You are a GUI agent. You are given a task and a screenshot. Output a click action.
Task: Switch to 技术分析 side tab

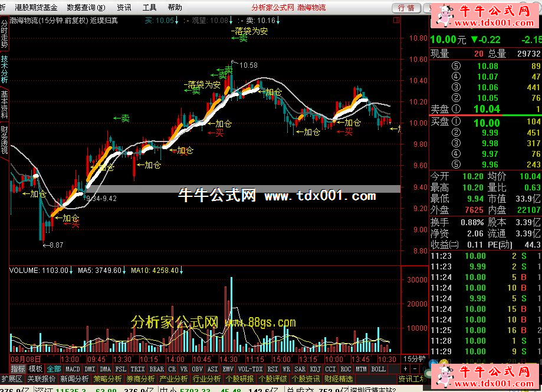point(4,69)
